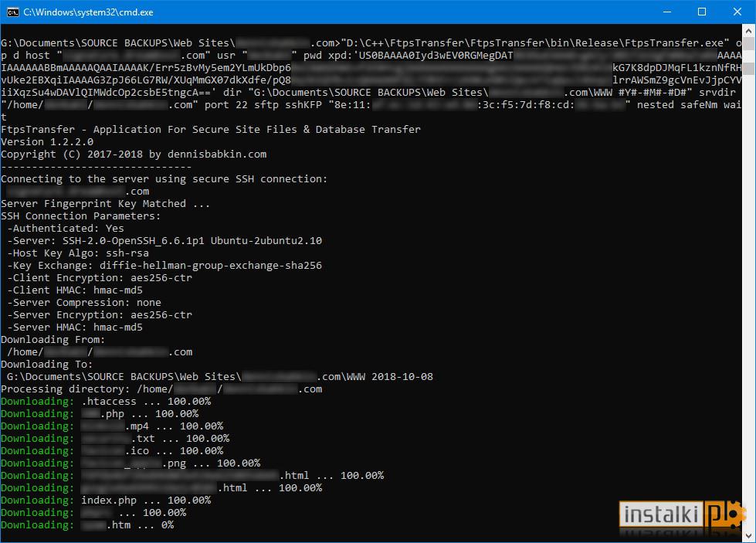Click the '-Authenticated: Yes' line
This screenshot has width=756, height=543.
point(66,228)
